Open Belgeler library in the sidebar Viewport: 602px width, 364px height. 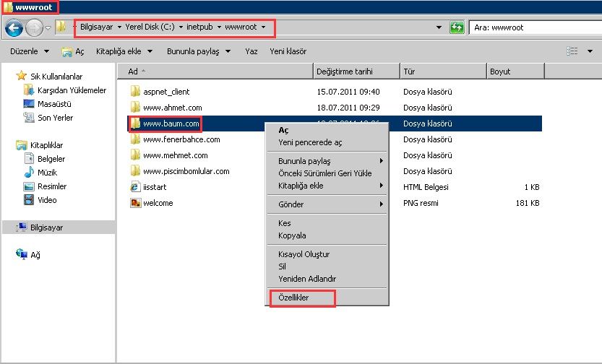point(51,159)
